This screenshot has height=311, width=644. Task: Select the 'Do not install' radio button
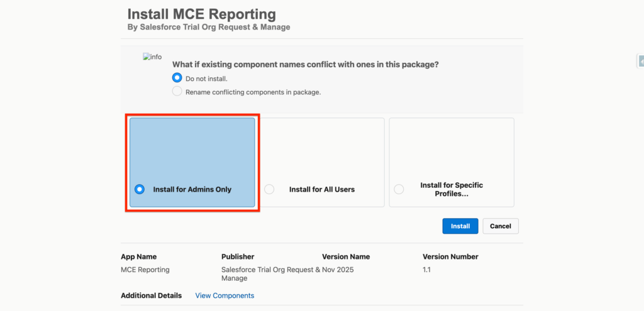click(x=177, y=79)
